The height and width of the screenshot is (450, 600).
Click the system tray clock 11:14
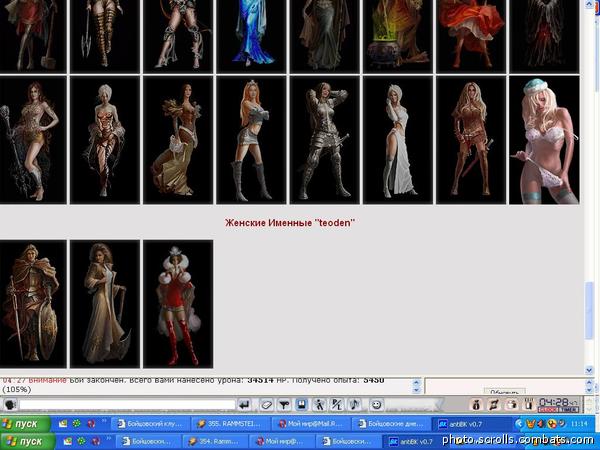click(579, 424)
